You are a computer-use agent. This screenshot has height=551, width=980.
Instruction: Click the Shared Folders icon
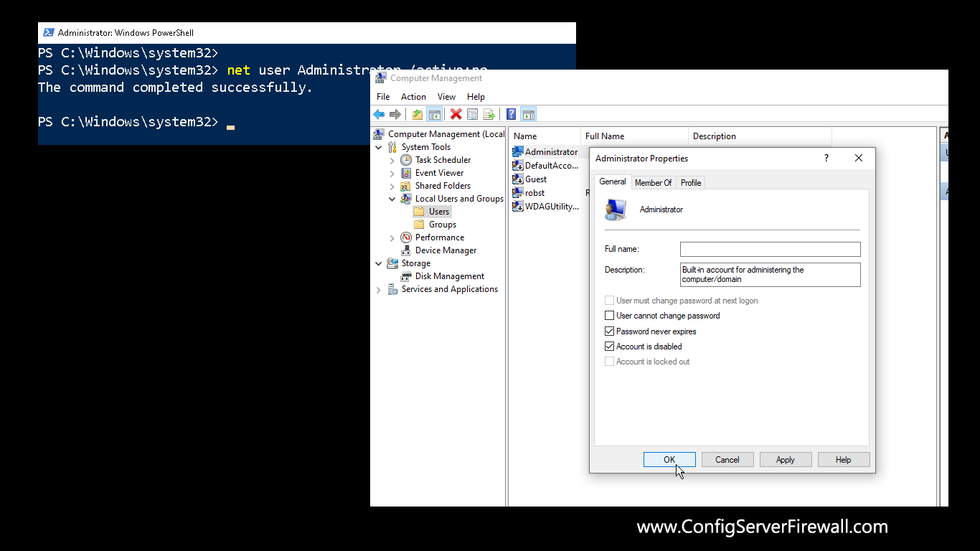[406, 186]
